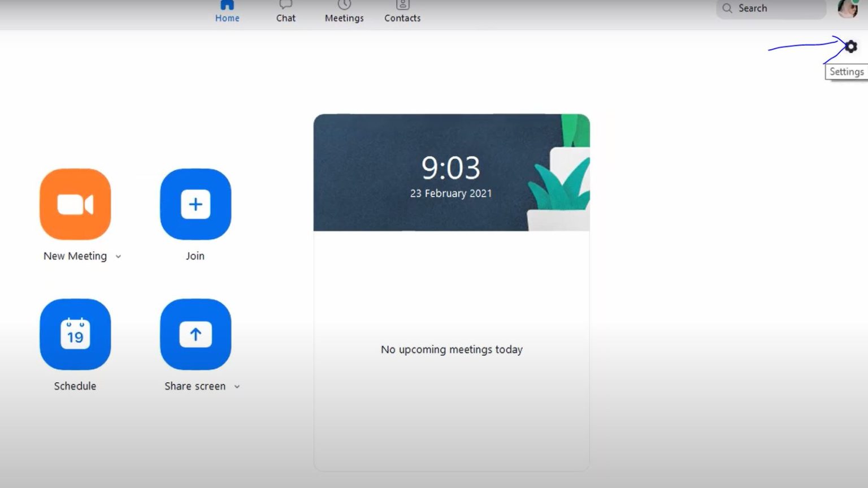Screen dimensions: 868x488
Task: Switch to the Home tab
Action: (227, 11)
